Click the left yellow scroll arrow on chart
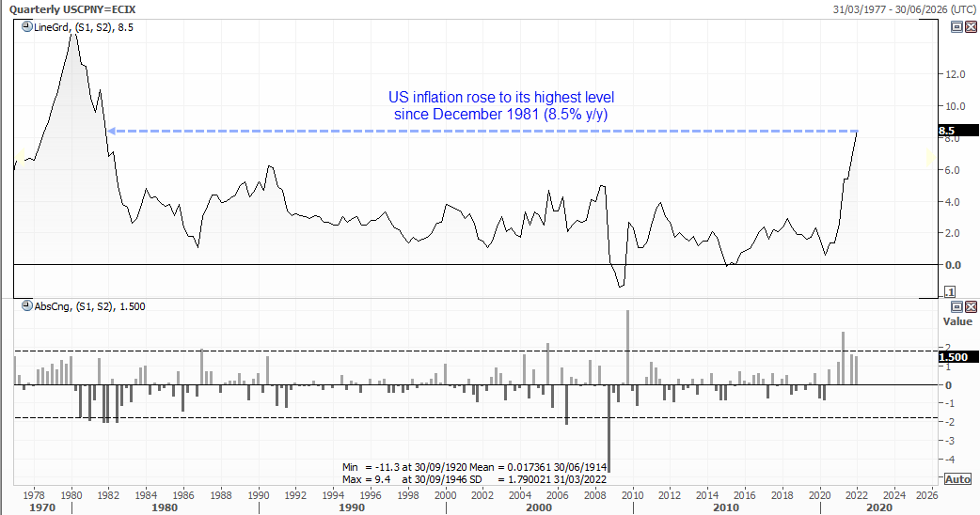The height and width of the screenshot is (515, 980). click(17, 157)
